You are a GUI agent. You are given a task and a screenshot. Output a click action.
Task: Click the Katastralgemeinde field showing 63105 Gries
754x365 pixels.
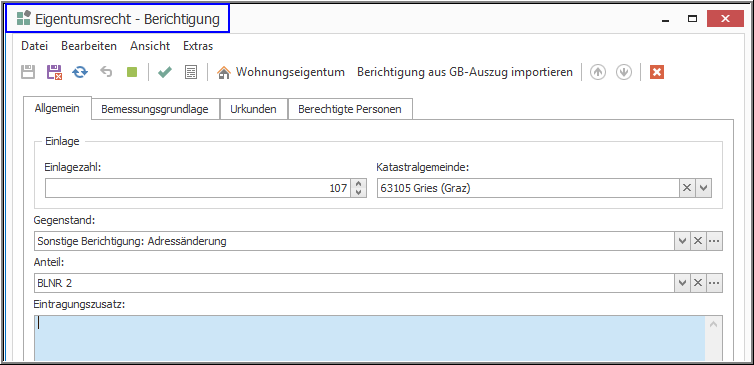coord(528,188)
